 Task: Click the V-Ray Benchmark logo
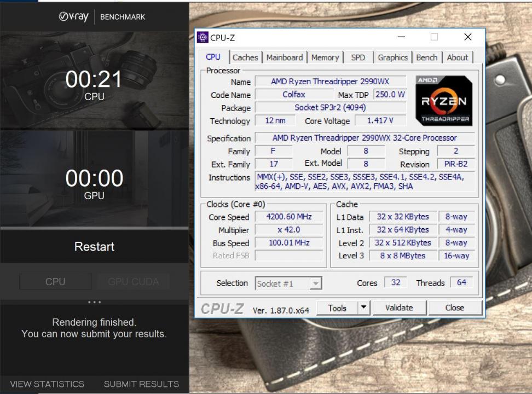click(102, 16)
